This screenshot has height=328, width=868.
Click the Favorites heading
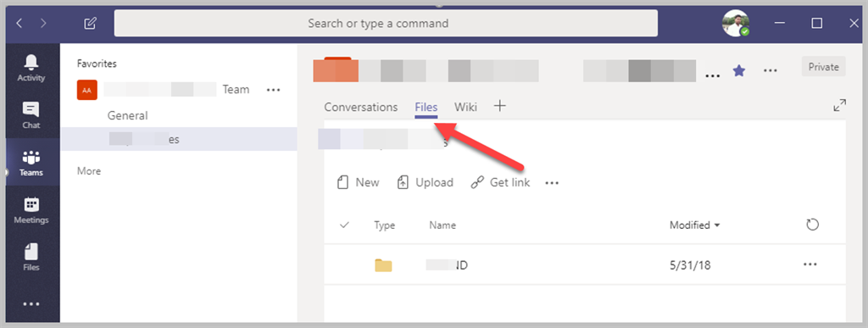pyautogui.click(x=97, y=64)
